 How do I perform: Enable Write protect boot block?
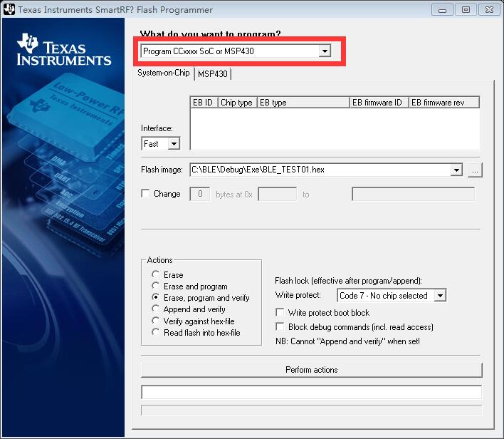(x=280, y=313)
